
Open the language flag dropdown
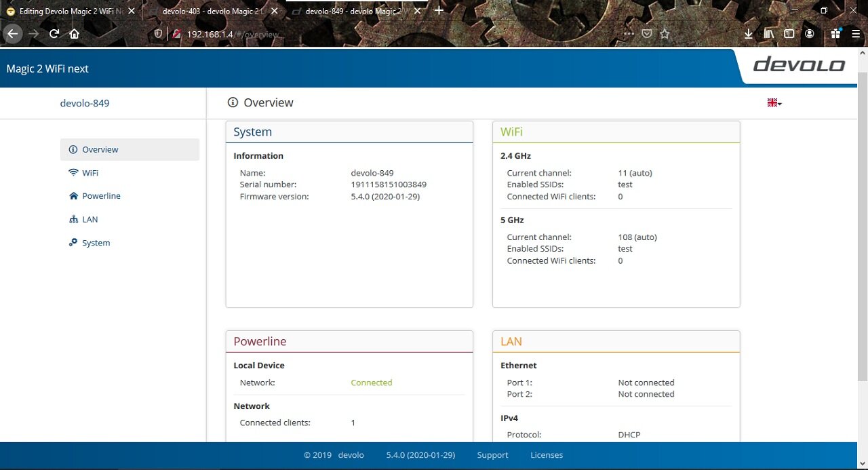(x=774, y=103)
